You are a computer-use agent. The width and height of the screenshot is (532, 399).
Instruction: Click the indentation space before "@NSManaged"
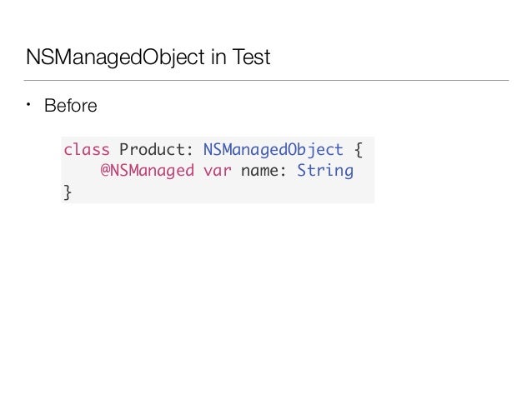tap(82, 171)
